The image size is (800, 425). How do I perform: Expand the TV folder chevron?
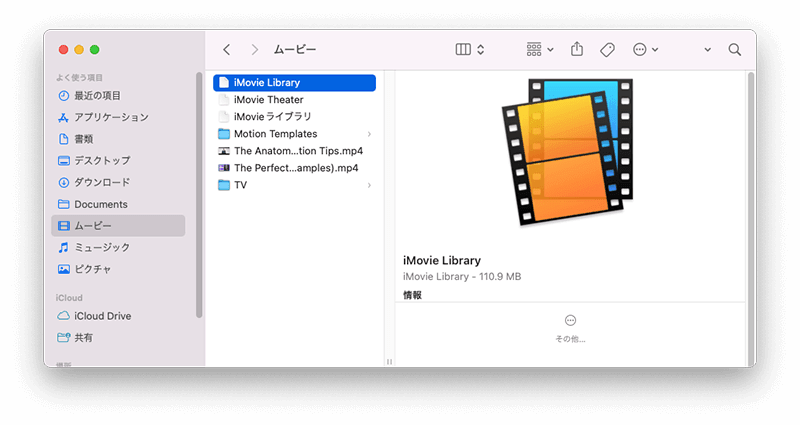[369, 185]
